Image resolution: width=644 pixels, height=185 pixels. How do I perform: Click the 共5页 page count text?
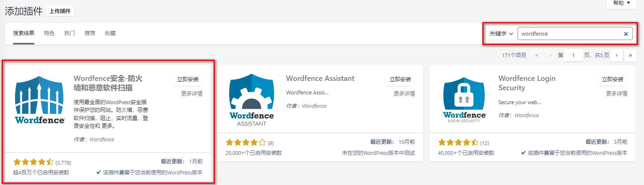(602, 55)
